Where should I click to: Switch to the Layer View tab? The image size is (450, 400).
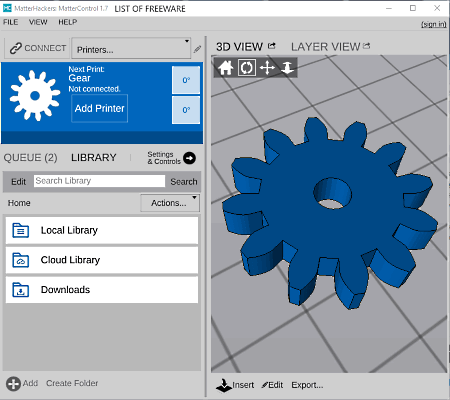pos(326,47)
